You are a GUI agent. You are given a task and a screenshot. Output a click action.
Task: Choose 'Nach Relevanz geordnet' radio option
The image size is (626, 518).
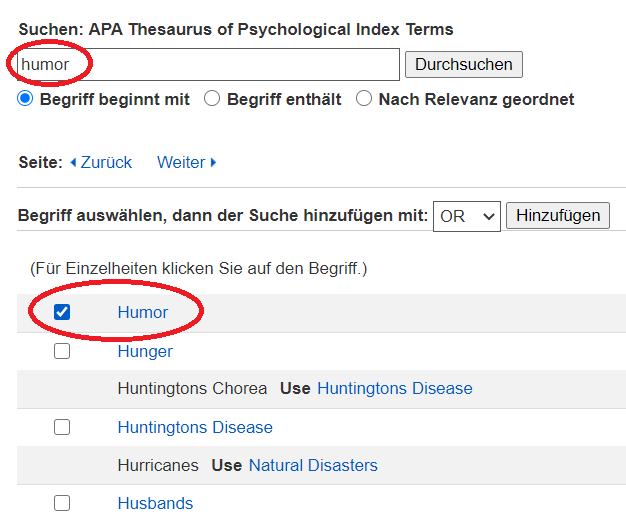364,99
